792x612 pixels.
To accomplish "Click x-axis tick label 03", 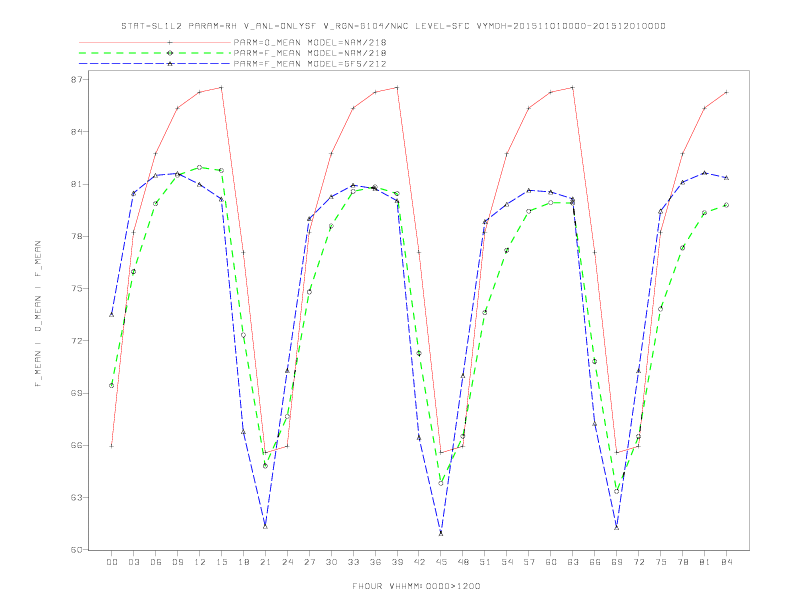I will (x=134, y=562).
